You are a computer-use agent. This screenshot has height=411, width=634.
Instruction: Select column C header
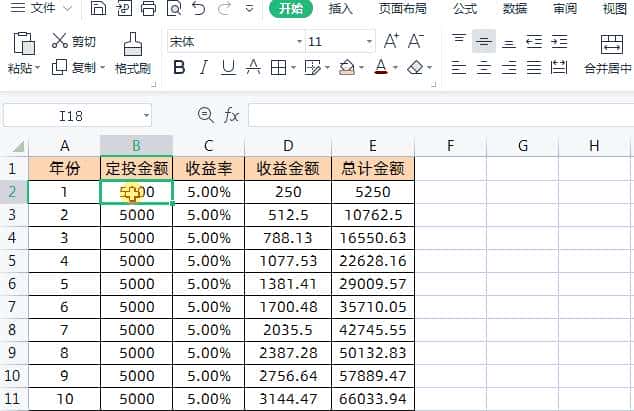(x=209, y=146)
